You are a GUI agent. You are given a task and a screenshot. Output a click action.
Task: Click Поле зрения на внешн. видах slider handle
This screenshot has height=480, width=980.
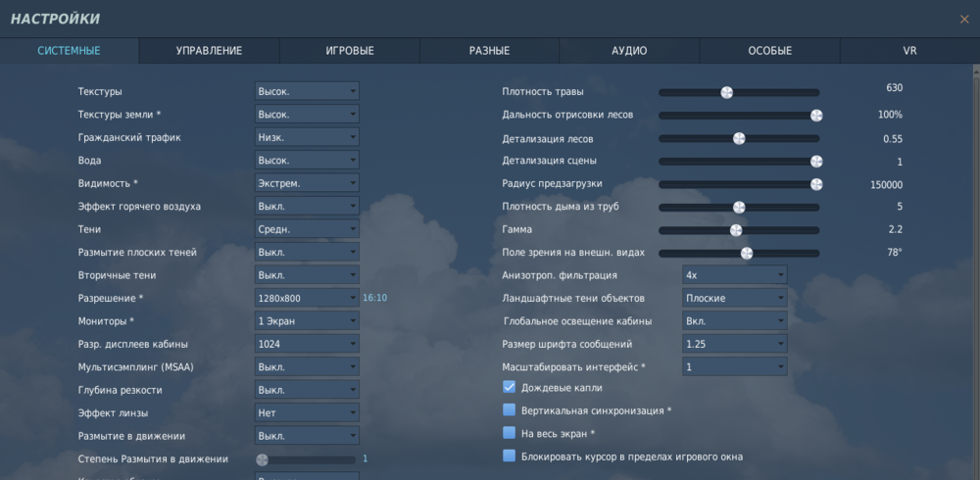pos(746,253)
